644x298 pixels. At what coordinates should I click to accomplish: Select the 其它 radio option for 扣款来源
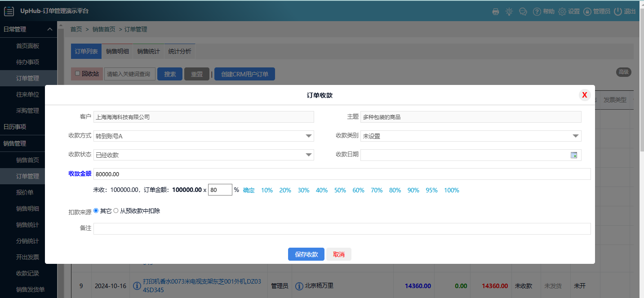96,210
